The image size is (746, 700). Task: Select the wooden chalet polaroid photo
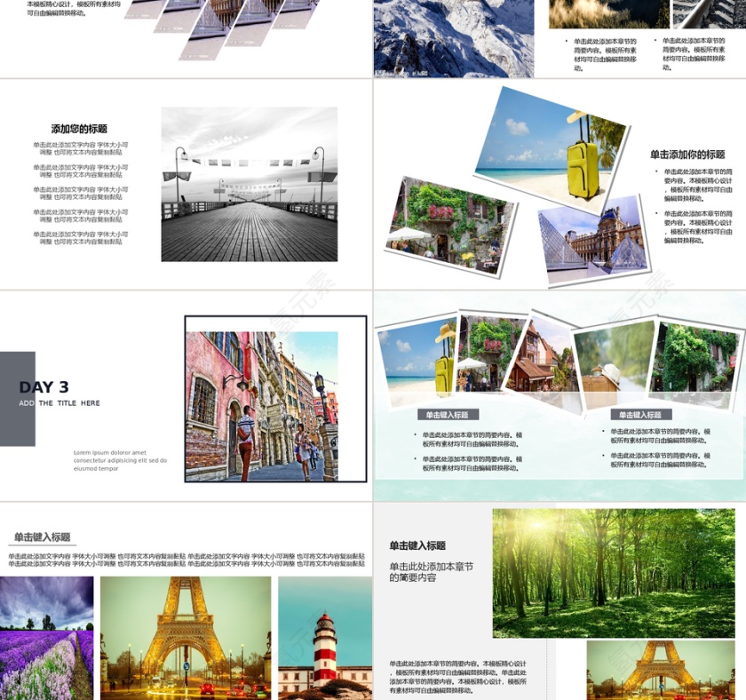pos(537,355)
